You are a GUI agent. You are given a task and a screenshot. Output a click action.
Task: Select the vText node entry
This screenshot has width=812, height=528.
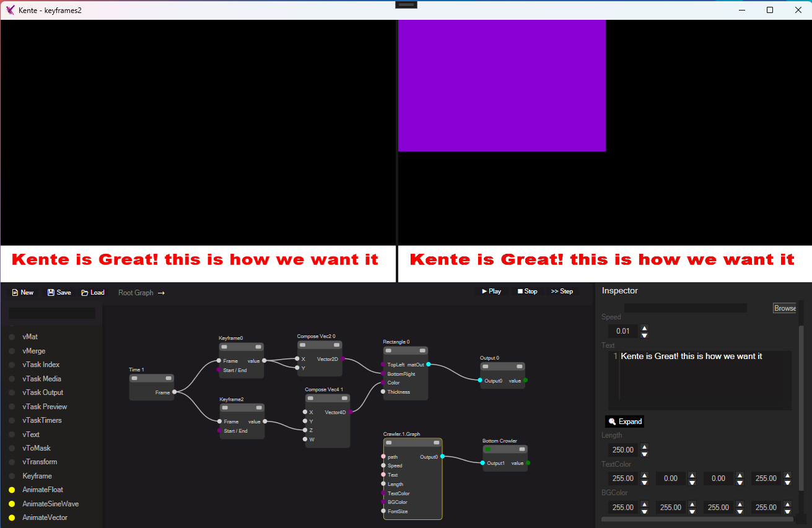coord(31,435)
